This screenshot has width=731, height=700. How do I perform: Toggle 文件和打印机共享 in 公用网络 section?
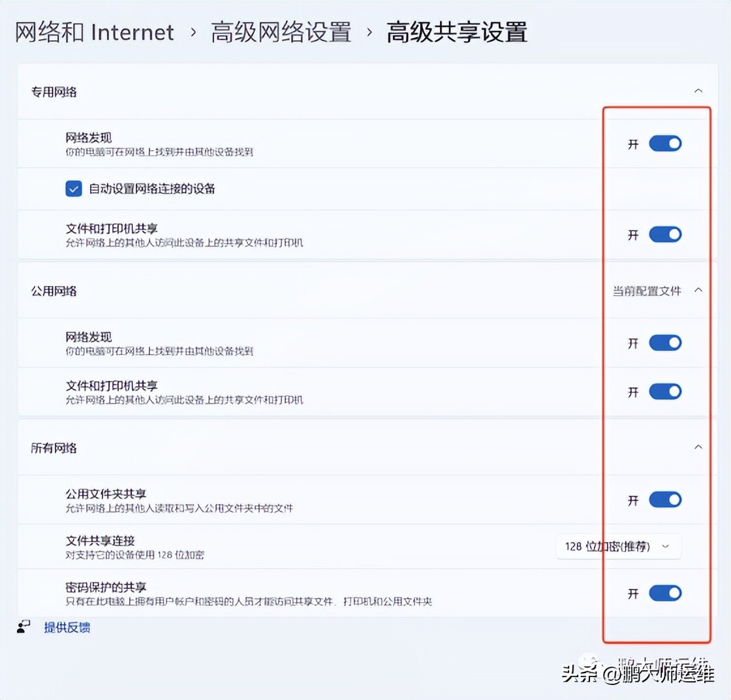[x=665, y=391]
